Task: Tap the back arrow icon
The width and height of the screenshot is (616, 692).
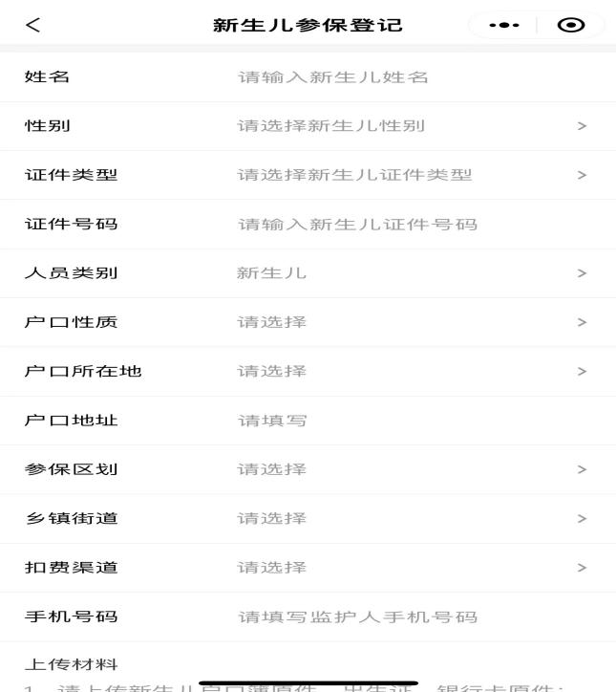Action: [32, 25]
